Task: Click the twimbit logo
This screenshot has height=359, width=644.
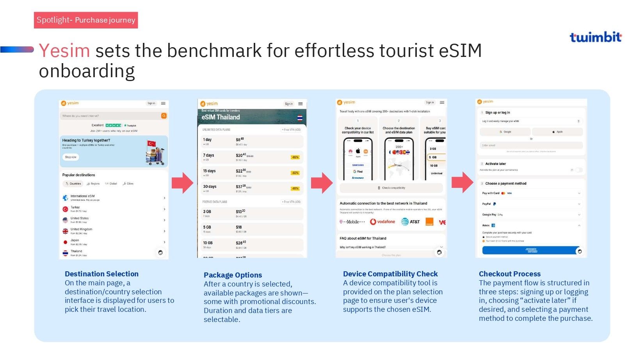Action: click(x=595, y=37)
